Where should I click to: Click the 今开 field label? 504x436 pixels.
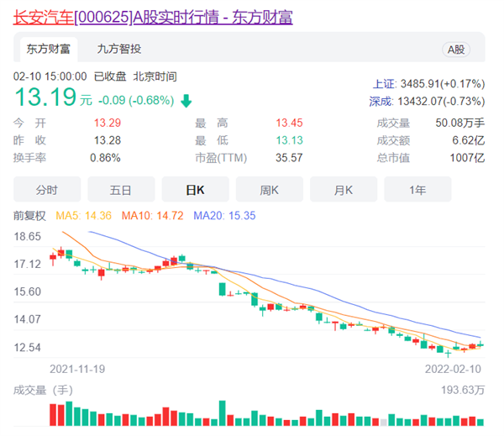point(29,123)
